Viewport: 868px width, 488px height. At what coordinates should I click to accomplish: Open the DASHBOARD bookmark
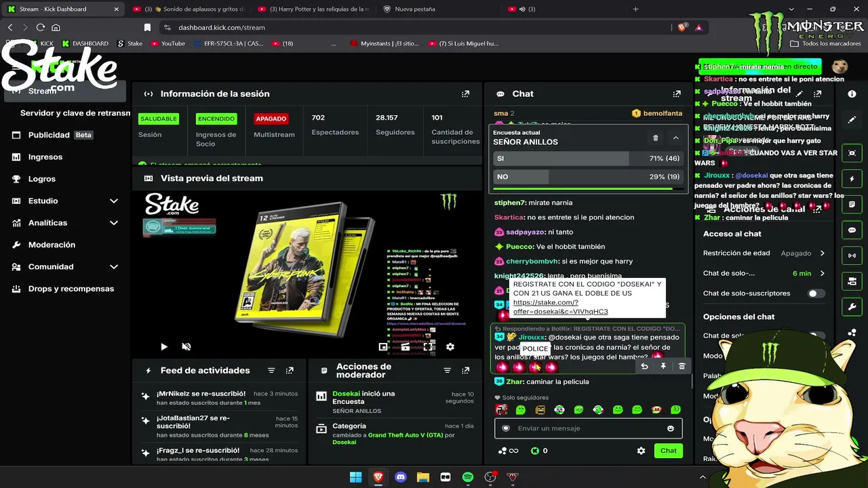pos(84,43)
